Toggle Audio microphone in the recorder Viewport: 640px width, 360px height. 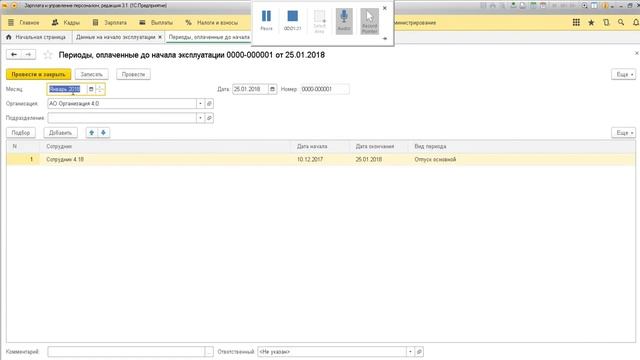[344, 21]
